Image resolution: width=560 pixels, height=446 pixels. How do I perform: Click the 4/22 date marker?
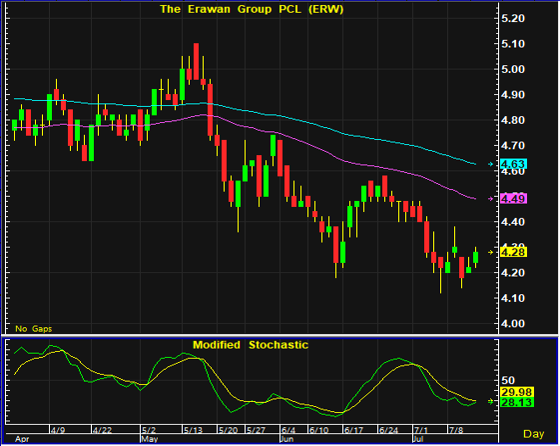[x=102, y=430]
